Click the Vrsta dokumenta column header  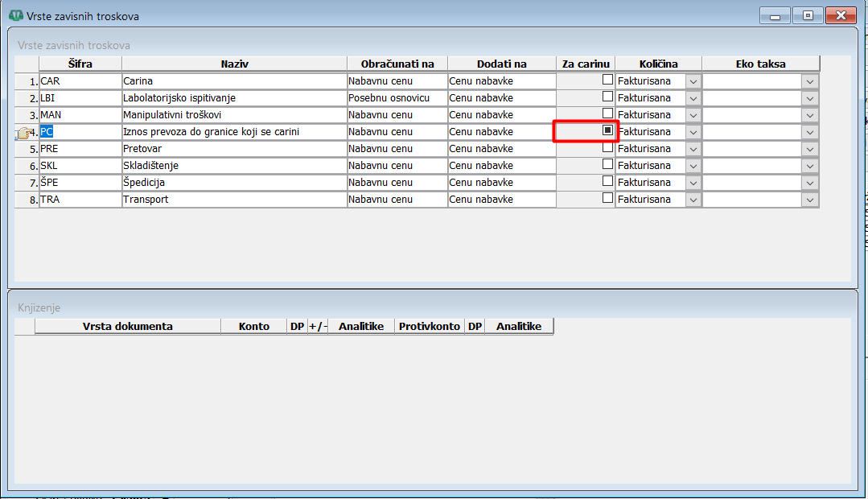coord(127,326)
